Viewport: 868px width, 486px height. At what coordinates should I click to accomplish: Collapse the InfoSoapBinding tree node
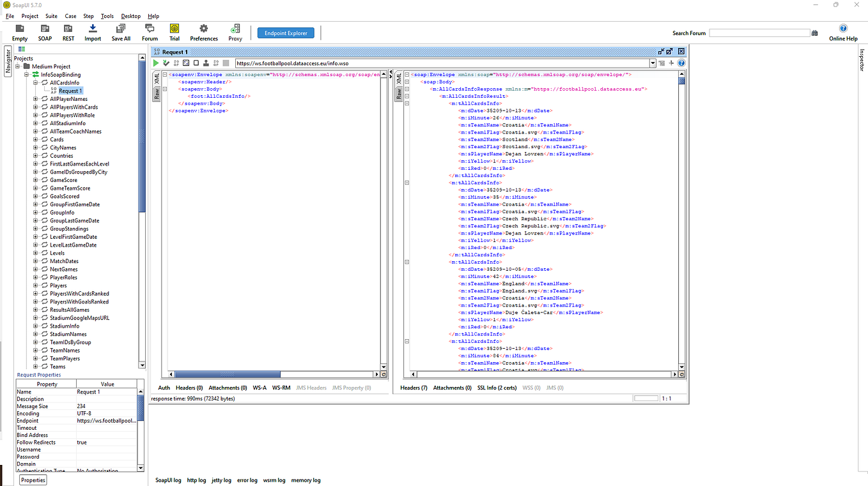click(26, 74)
